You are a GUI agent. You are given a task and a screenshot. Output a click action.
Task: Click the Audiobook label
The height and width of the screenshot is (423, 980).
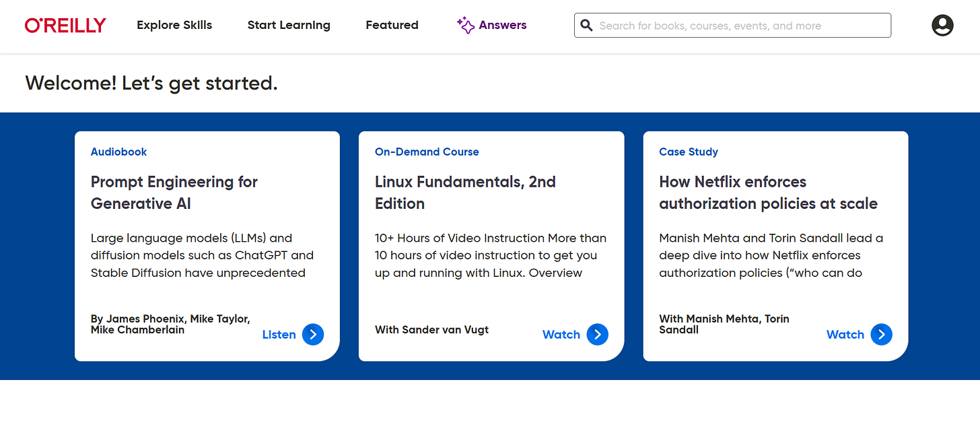(118, 152)
